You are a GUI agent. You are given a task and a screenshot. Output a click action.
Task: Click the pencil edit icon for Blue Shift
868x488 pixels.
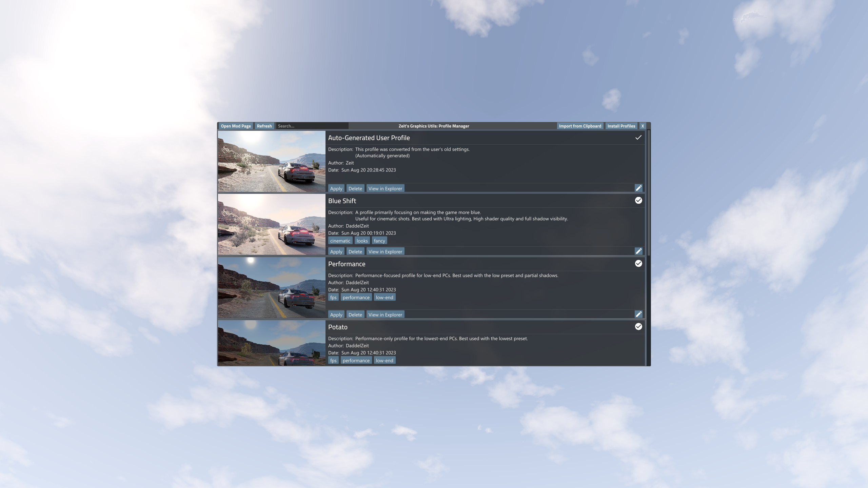(x=638, y=251)
